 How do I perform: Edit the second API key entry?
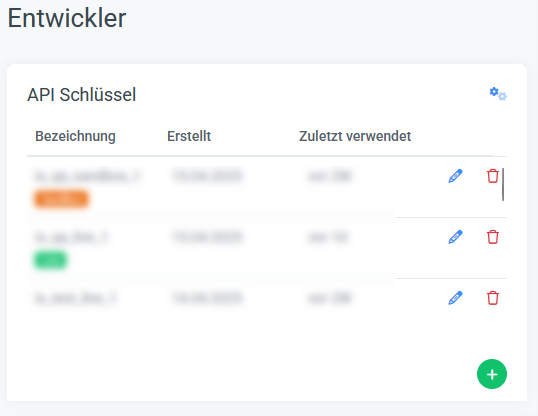455,237
